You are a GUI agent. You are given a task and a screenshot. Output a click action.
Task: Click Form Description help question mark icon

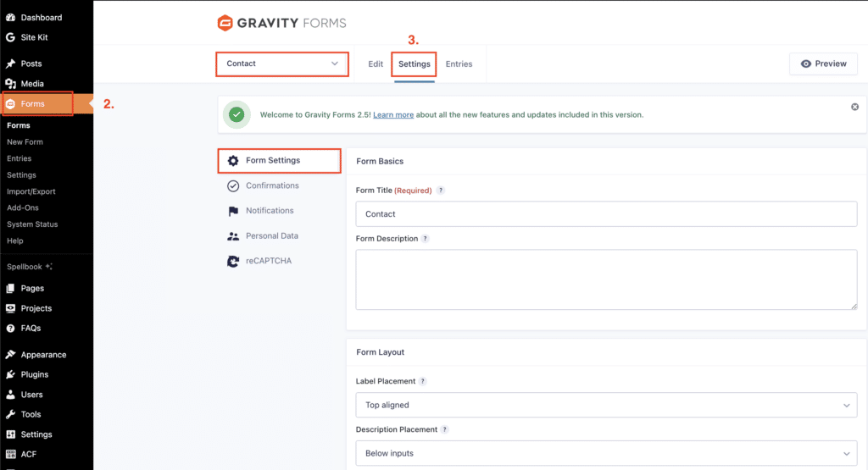(426, 239)
